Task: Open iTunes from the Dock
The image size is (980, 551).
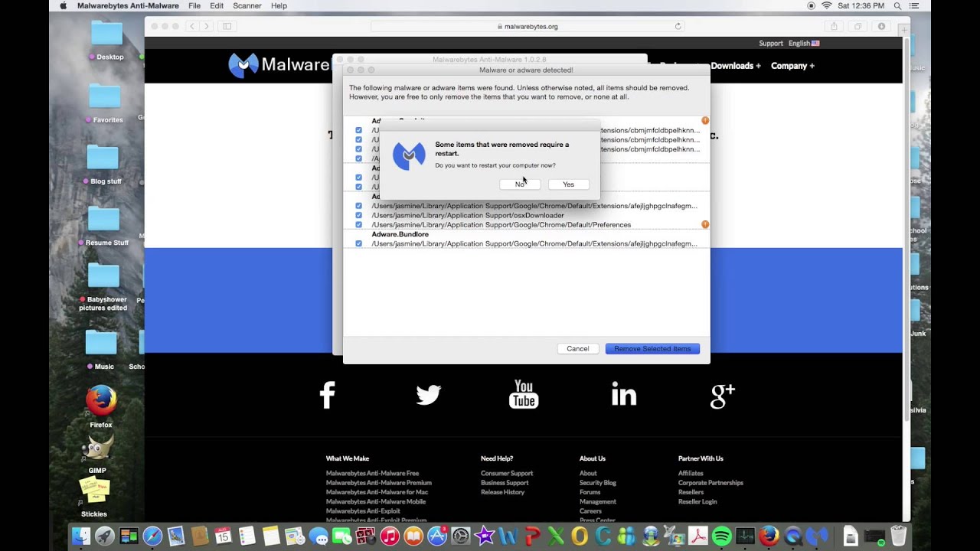Action: coord(390,536)
